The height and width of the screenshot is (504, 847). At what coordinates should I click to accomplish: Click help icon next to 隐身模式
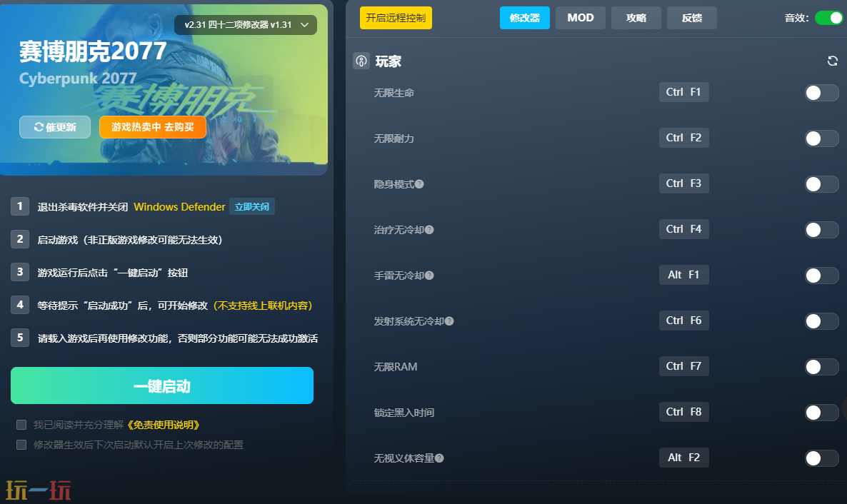419,184
